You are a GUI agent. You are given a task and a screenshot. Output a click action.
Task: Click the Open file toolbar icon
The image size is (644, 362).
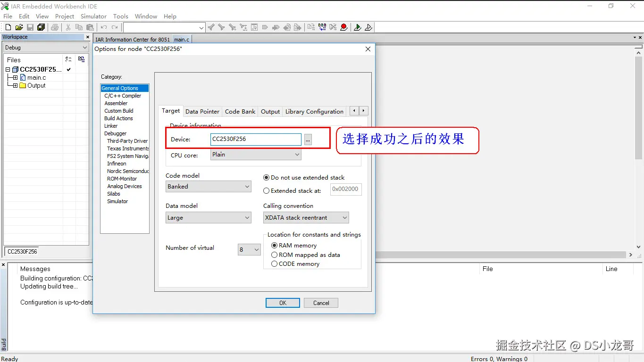[x=19, y=27]
